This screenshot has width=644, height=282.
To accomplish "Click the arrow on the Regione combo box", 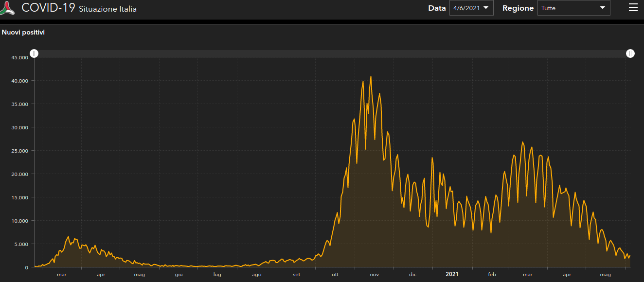I will pyautogui.click(x=602, y=8).
